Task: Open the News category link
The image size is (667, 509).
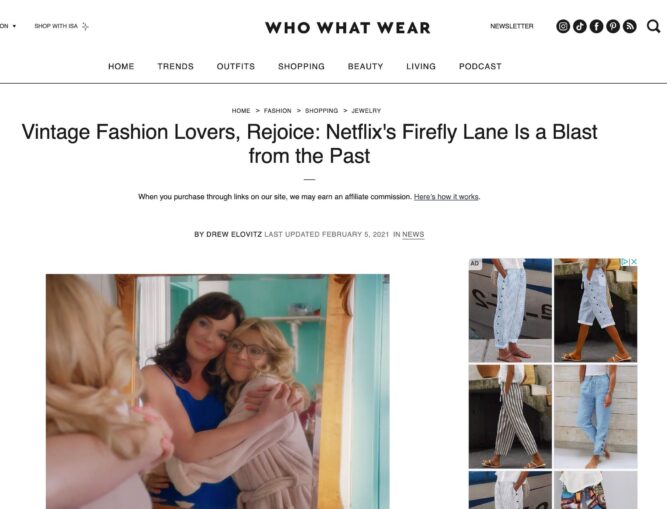Action: click(x=413, y=234)
